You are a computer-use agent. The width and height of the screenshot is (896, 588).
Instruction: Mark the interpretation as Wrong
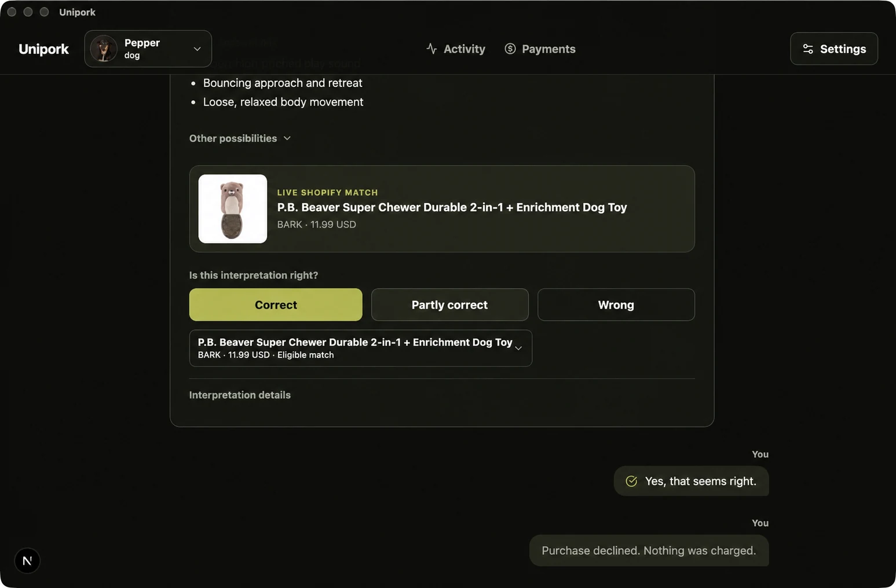tap(616, 305)
